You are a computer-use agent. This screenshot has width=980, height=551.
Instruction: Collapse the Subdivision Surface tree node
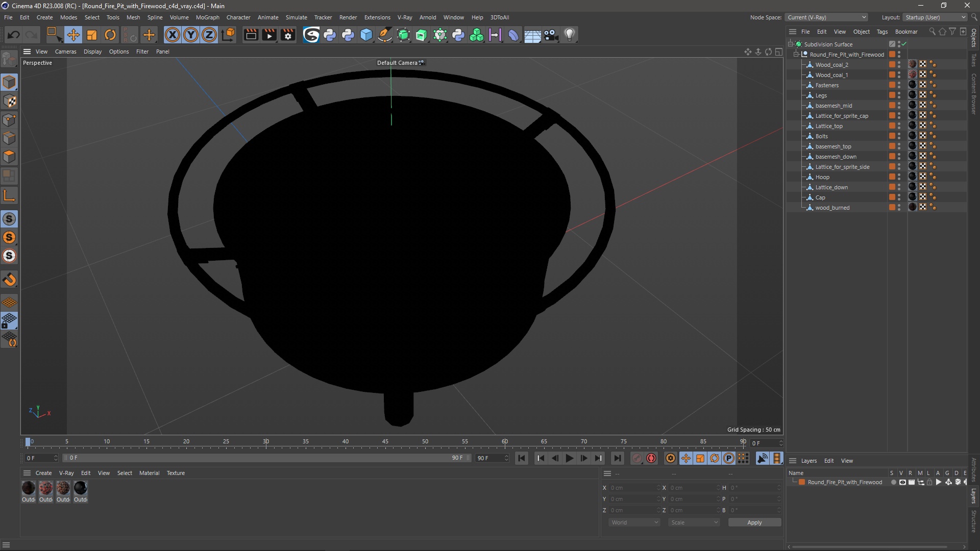(790, 44)
